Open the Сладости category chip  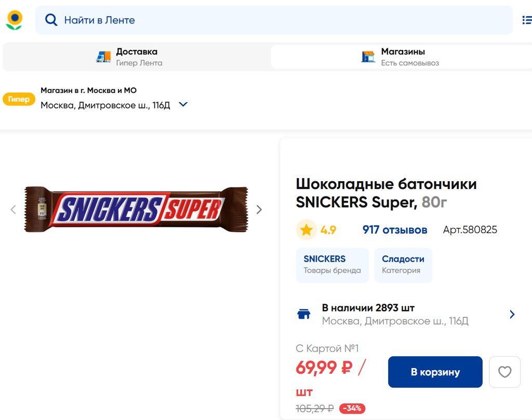tap(403, 265)
